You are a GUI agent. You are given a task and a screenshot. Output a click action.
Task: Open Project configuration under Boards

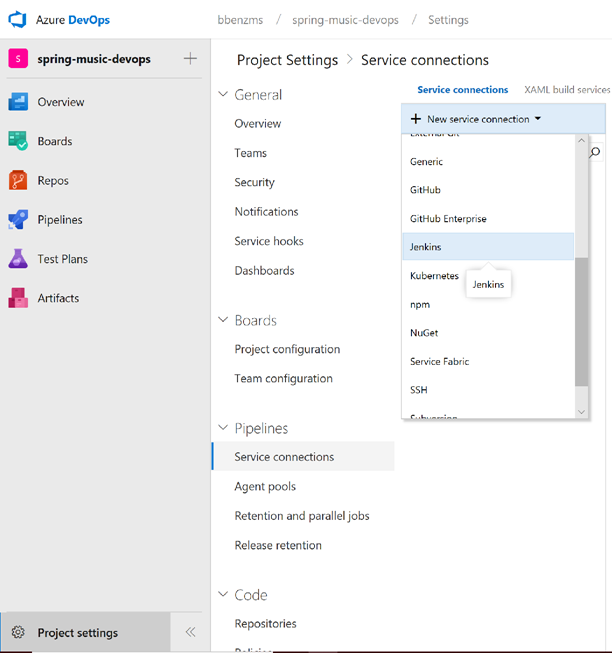coord(287,349)
